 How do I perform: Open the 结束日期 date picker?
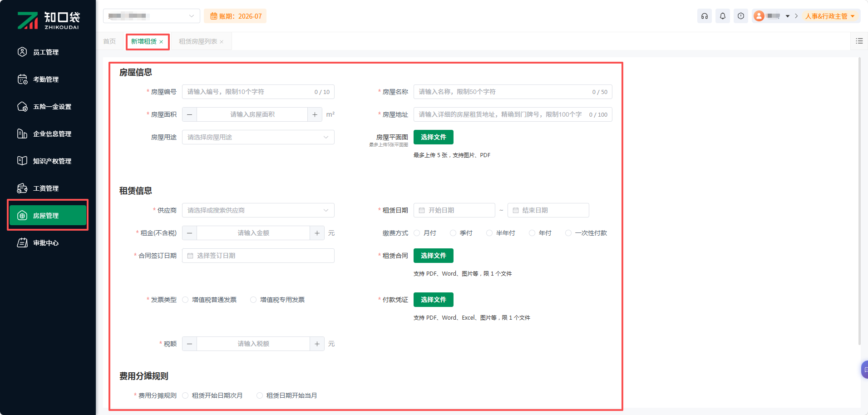pos(548,210)
